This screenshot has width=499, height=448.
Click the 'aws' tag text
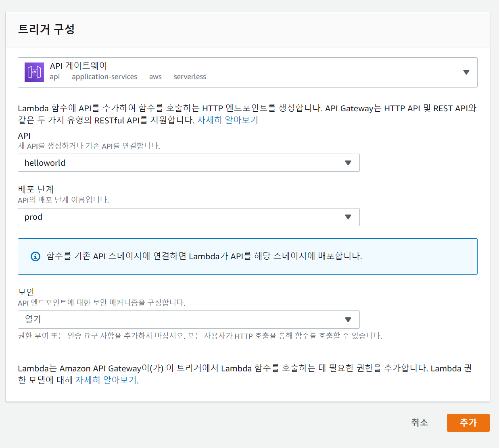coord(155,77)
